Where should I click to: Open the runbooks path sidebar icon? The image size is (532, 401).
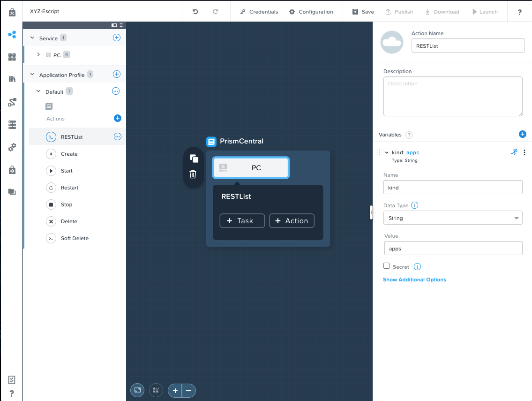click(x=12, y=102)
